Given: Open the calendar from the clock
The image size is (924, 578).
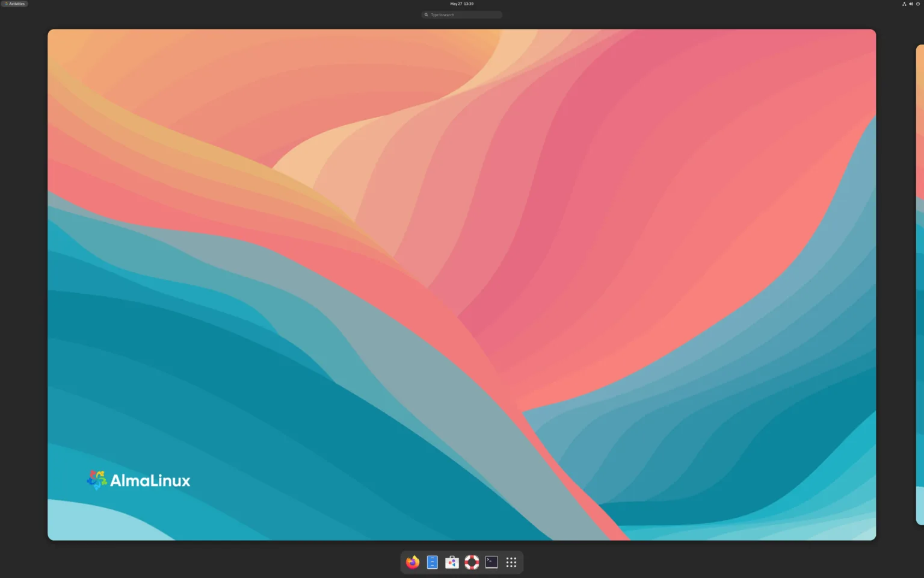Looking at the screenshot, I should [461, 4].
